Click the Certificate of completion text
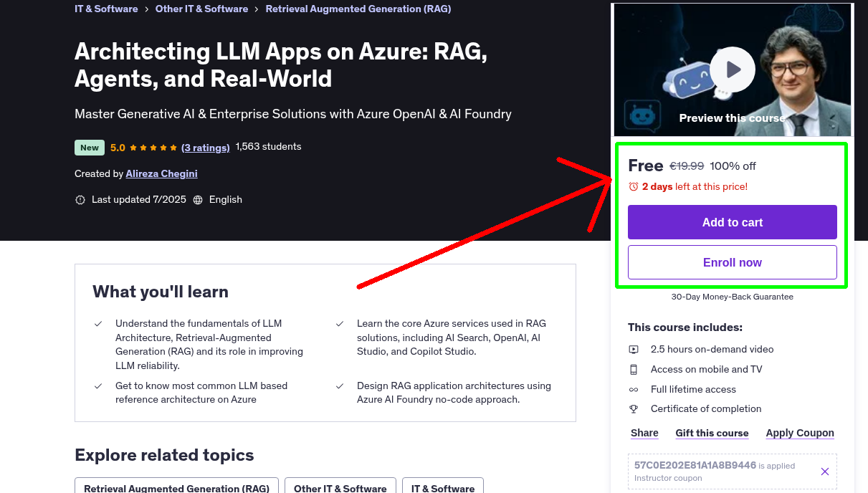868x493 pixels. 706,409
